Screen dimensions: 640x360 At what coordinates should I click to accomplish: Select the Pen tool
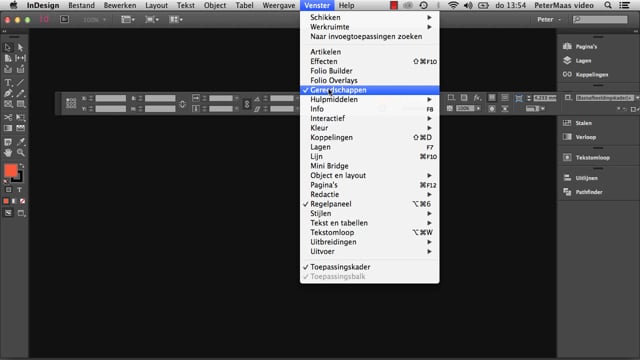tap(8, 93)
